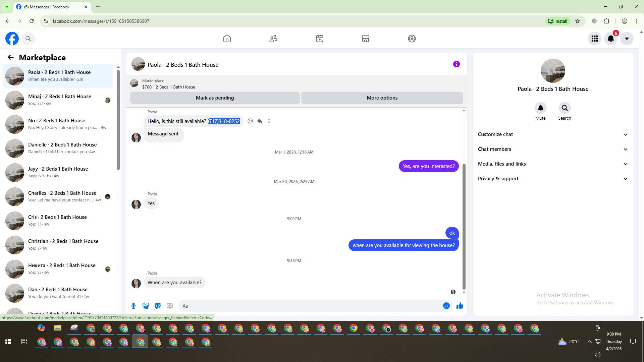Show hidden system tray icons

tap(589, 342)
